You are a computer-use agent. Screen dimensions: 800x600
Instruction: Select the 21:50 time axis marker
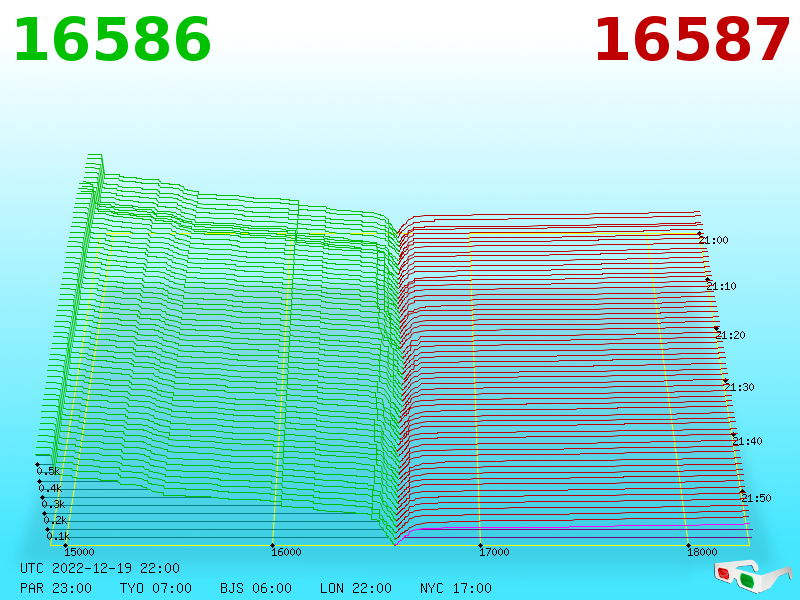coord(756,498)
